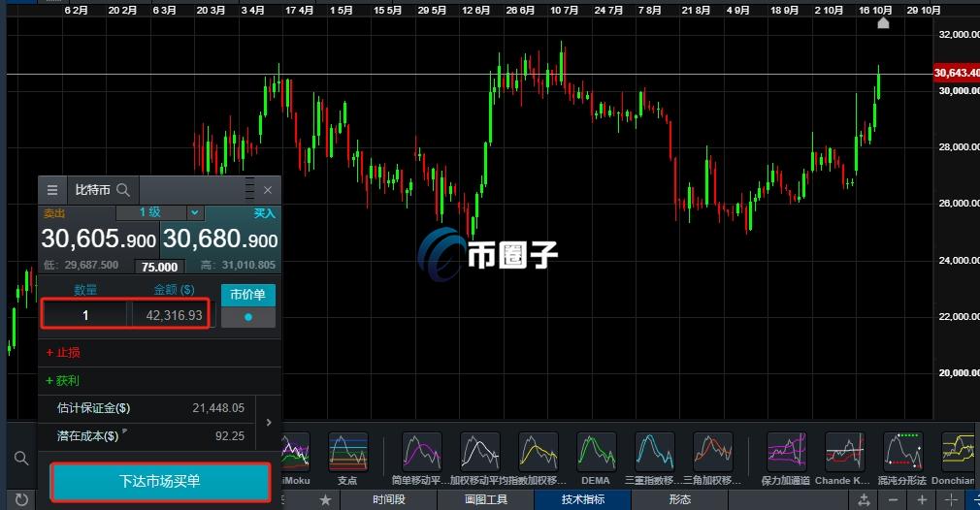Add the Chande K... indicator
Image resolution: width=980 pixels, height=510 pixels.
point(843,459)
